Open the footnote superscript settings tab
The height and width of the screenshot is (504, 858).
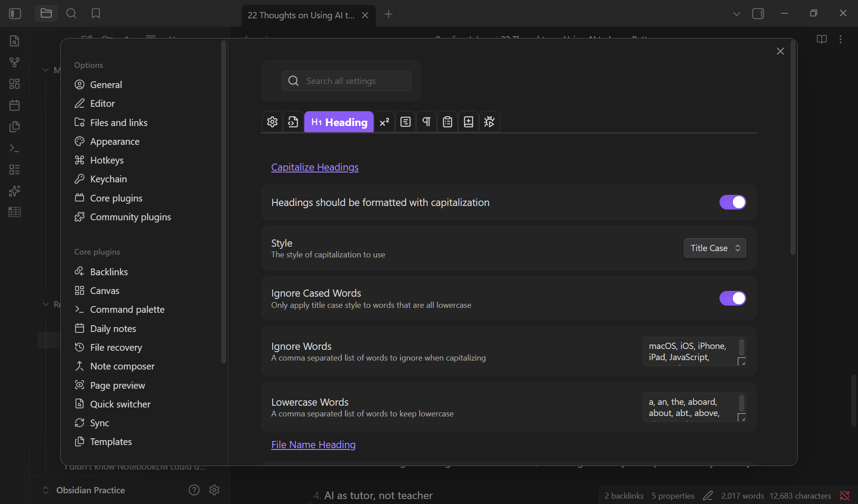(384, 122)
